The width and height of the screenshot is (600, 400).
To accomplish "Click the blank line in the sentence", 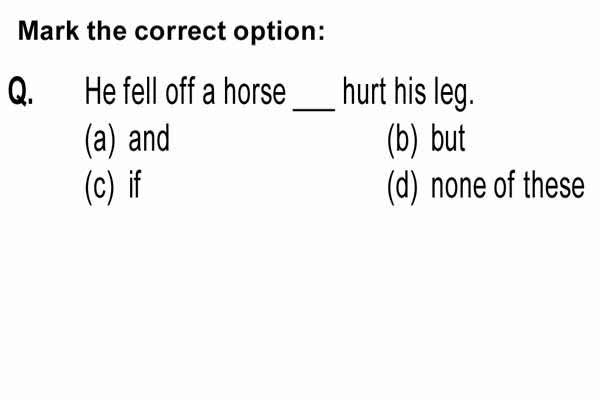I will (x=314, y=110).
